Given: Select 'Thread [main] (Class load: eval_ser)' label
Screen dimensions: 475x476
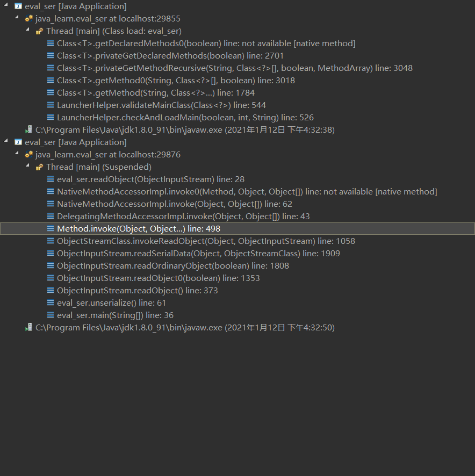Looking at the screenshot, I should [114, 31].
